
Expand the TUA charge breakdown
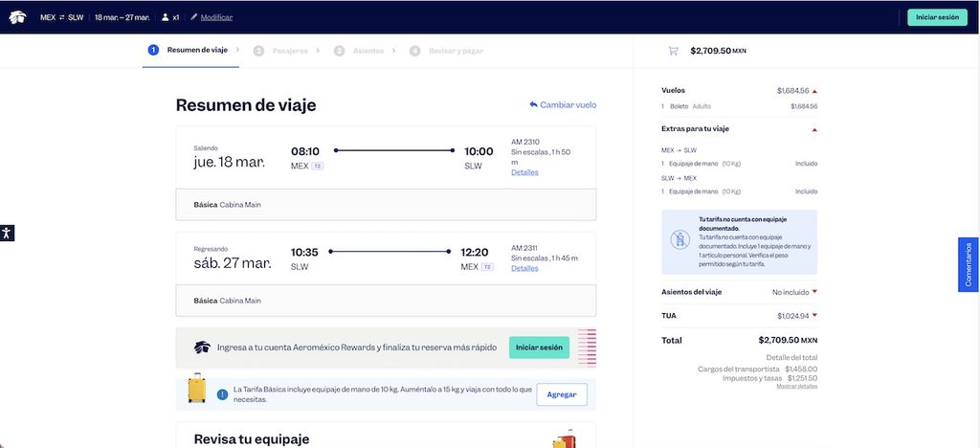814,316
